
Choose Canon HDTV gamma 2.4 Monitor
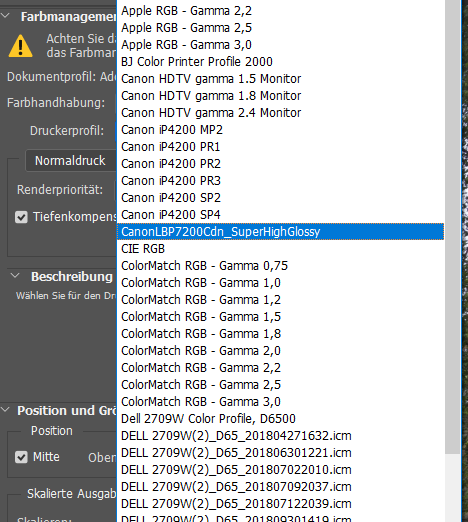click(281, 113)
